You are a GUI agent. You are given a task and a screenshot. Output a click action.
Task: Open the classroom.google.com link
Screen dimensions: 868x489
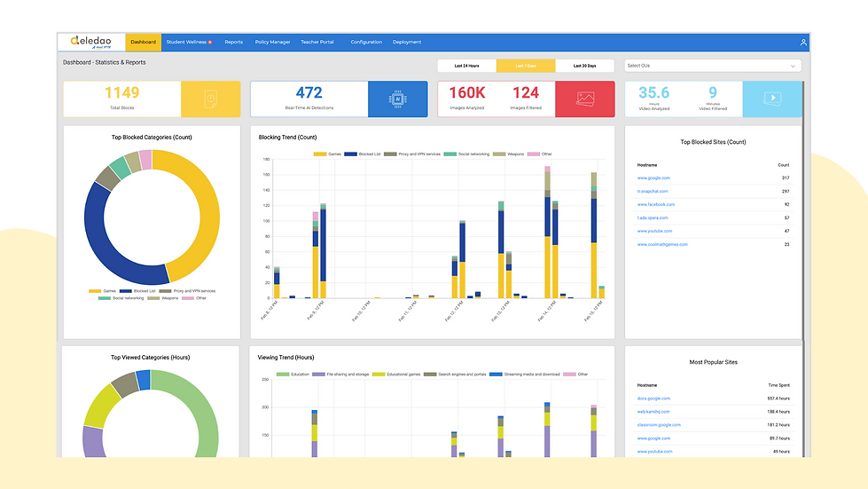coord(659,425)
